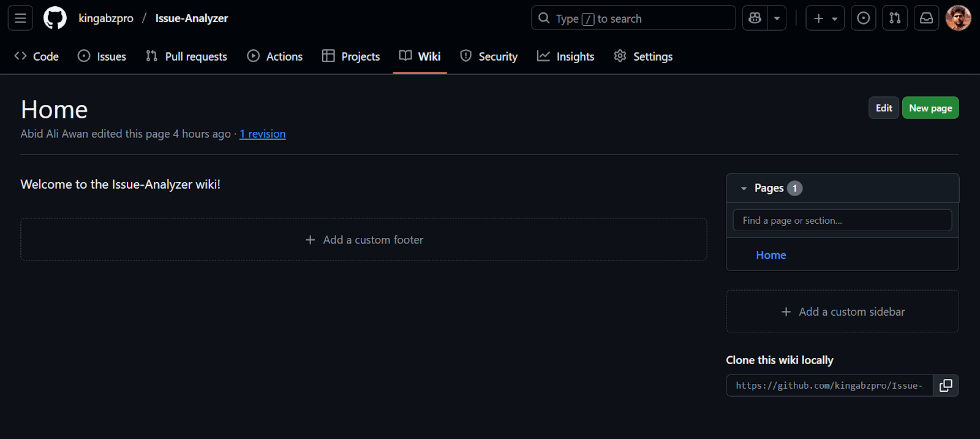This screenshot has height=439, width=980.
Task: Open the user profile avatar menu
Action: coord(959,18)
